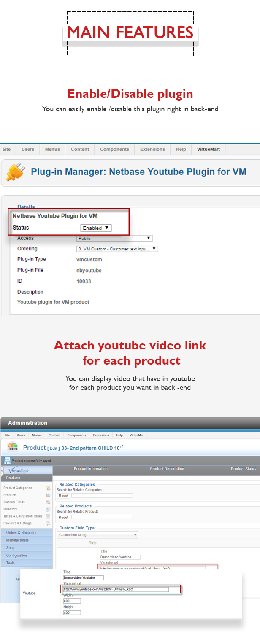Open the Access dropdown showing Public
The width and height of the screenshot is (260, 644).
pos(114,238)
